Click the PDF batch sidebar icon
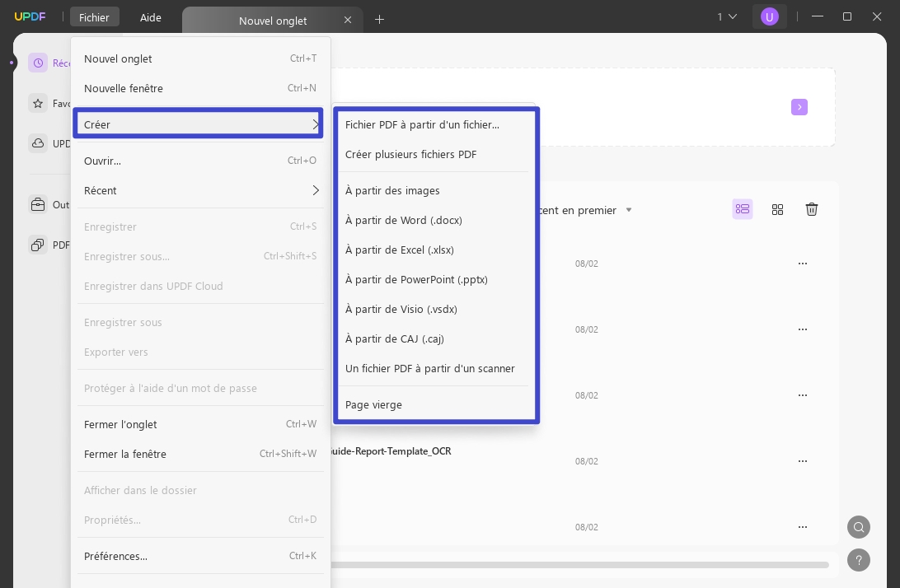Viewport: 900px width, 588px height. [x=38, y=245]
